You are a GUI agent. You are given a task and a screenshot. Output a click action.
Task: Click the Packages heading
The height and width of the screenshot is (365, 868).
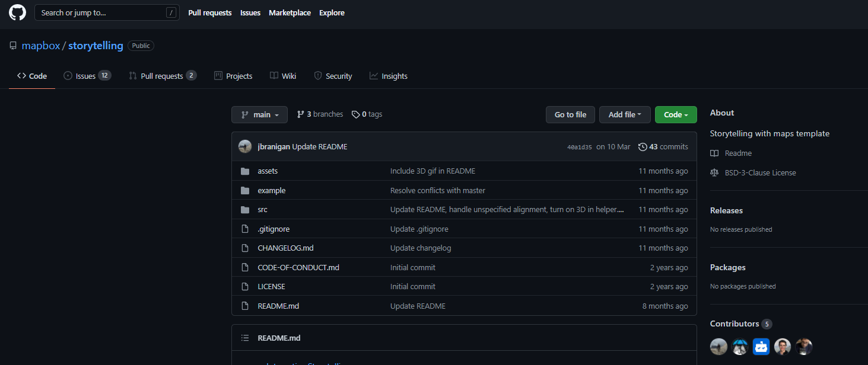coord(727,267)
